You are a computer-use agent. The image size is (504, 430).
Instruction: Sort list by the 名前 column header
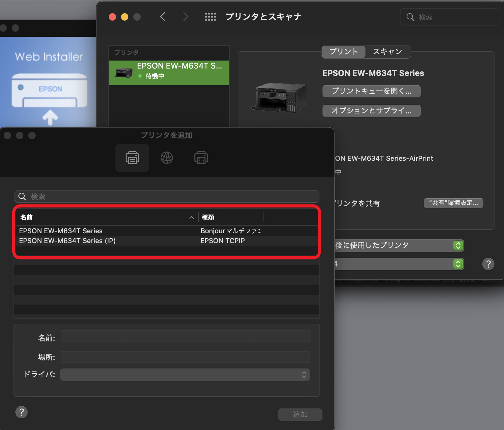pos(104,218)
